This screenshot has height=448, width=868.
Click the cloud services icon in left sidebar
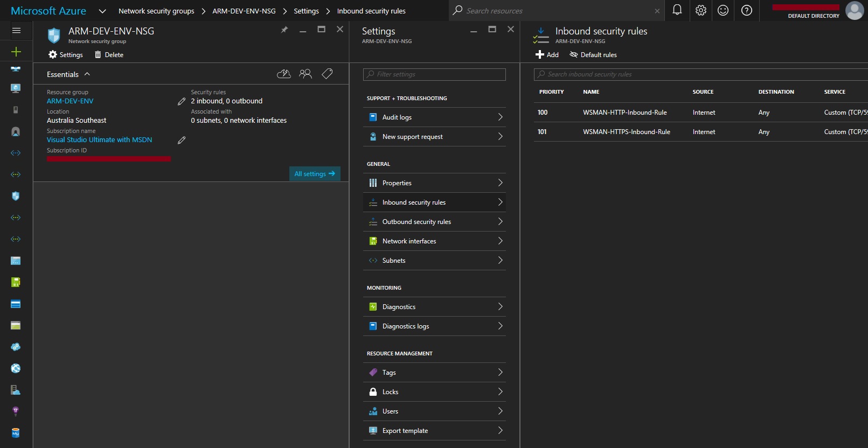[16, 347]
